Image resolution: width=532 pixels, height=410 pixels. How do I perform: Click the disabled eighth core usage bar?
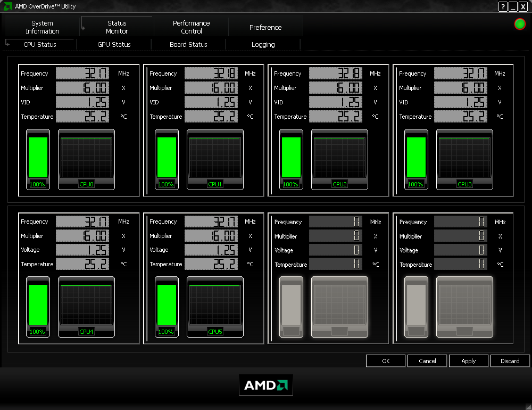point(417,305)
